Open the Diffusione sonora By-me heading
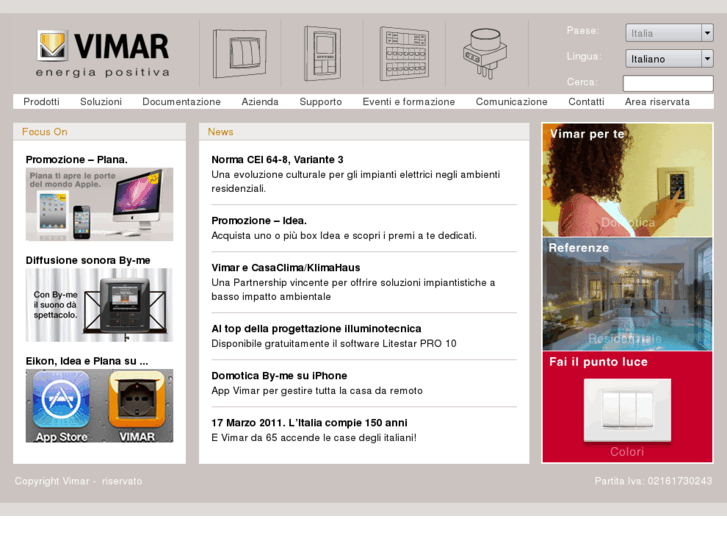 88,260
